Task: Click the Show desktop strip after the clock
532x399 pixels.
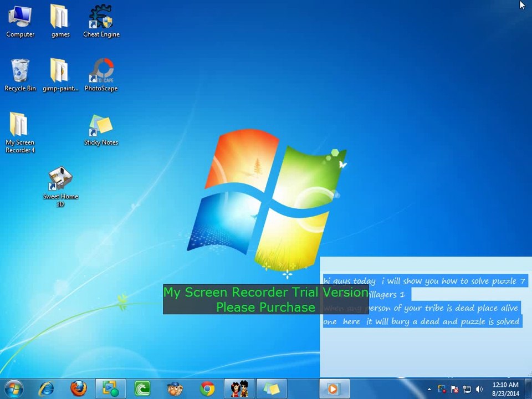Action: [x=528, y=389]
